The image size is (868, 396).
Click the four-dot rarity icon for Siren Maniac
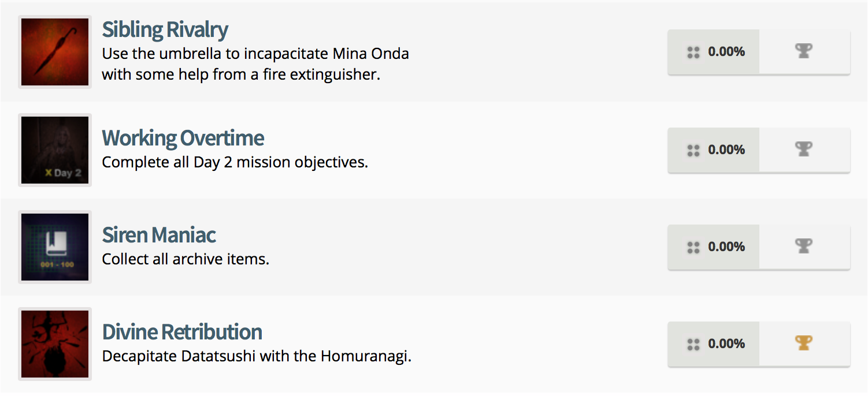pyautogui.click(x=693, y=248)
